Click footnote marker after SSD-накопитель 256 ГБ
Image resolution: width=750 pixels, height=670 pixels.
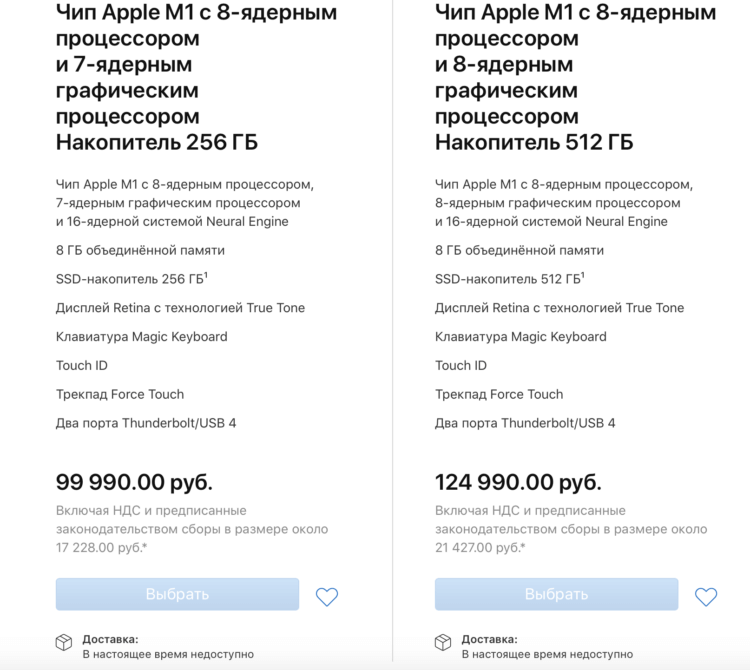(206, 275)
